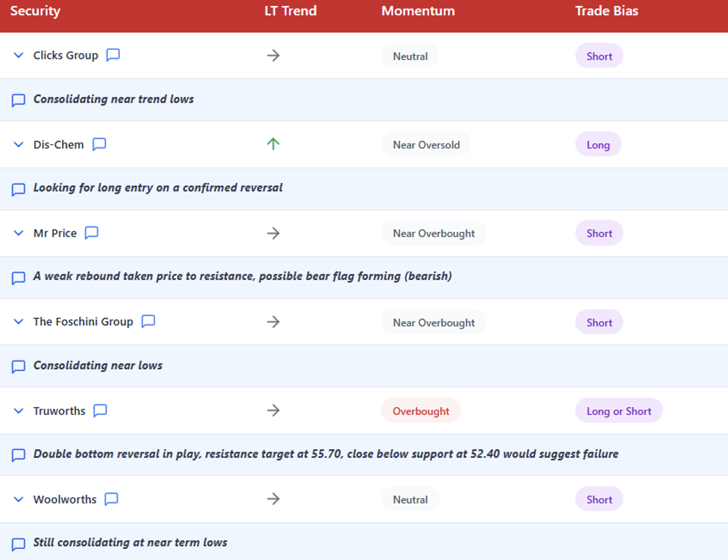Collapse the Clicks Group row chevron
Image resolution: width=728 pixels, height=560 pixels.
coord(18,55)
